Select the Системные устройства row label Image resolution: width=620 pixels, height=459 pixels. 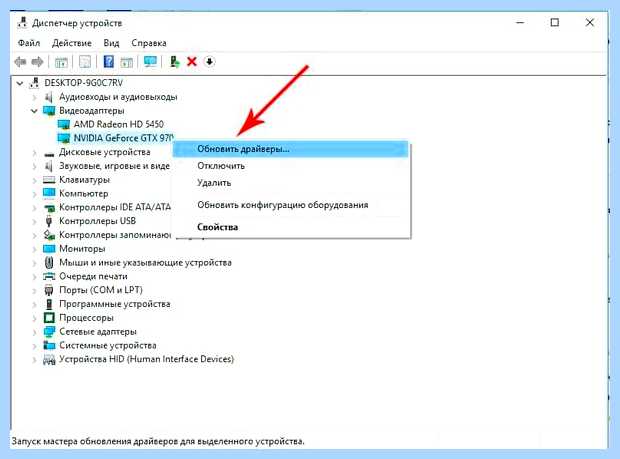point(108,346)
